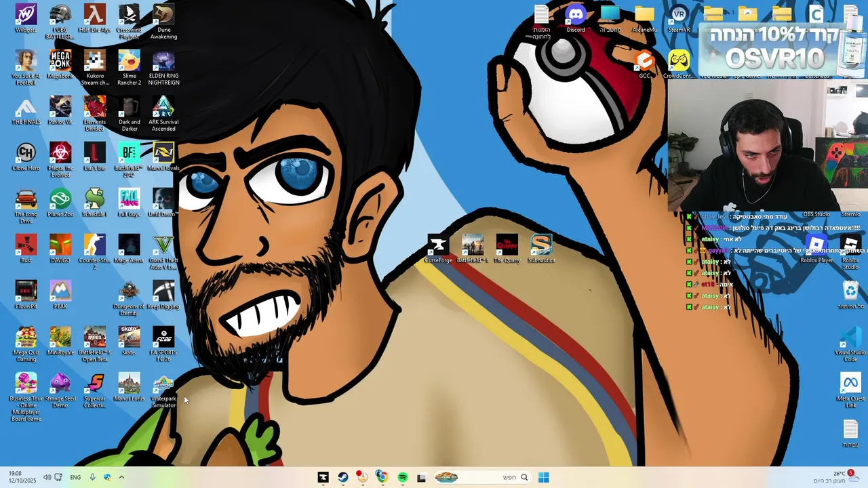Open Google Chrome from the taskbar
This screenshot has height=488, width=868.
pos(382,477)
